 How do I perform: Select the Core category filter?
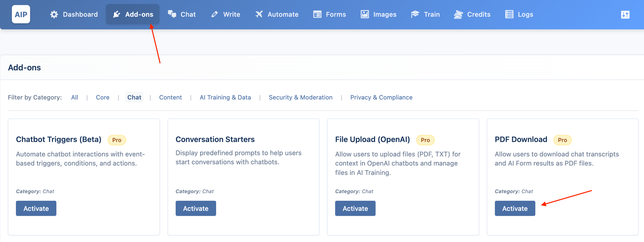point(103,97)
